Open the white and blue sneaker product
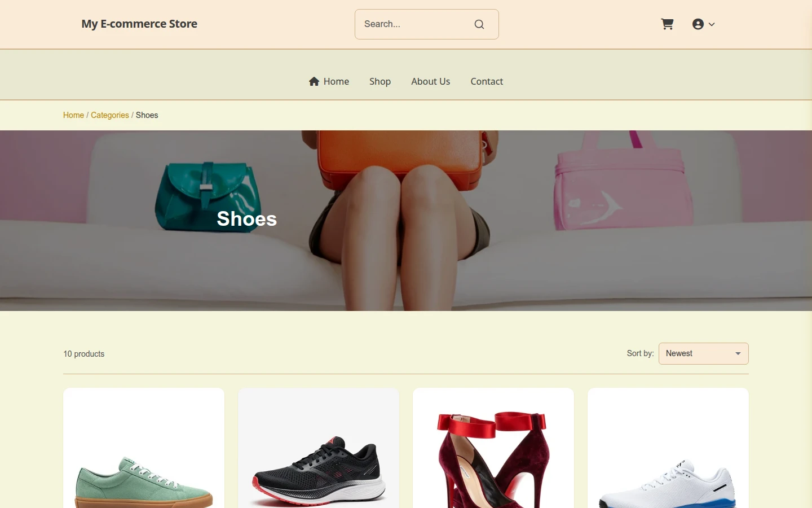This screenshot has width=812, height=508. [x=668, y=448]
